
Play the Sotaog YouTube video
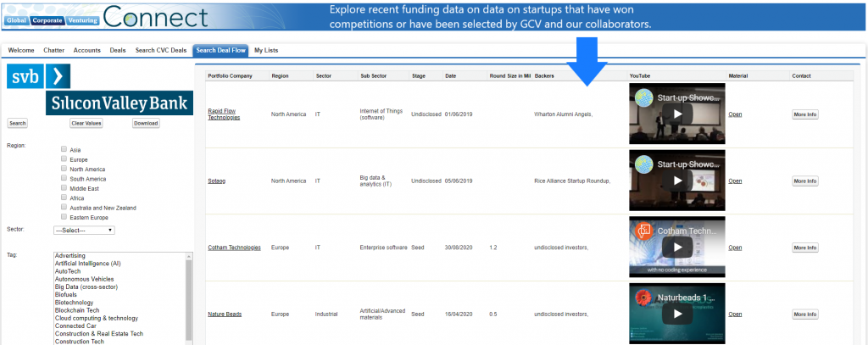[676, 181]
